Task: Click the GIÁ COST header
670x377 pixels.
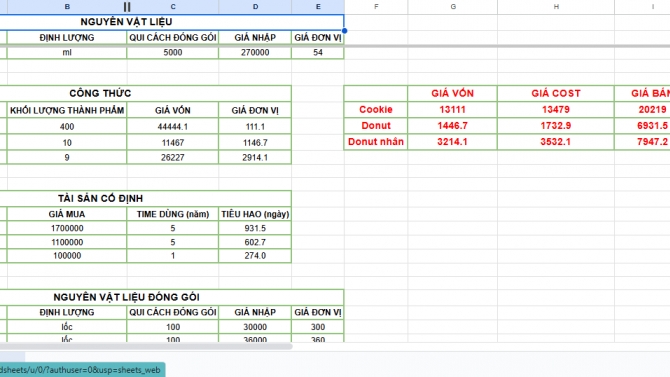Action: tap(556, 94)
